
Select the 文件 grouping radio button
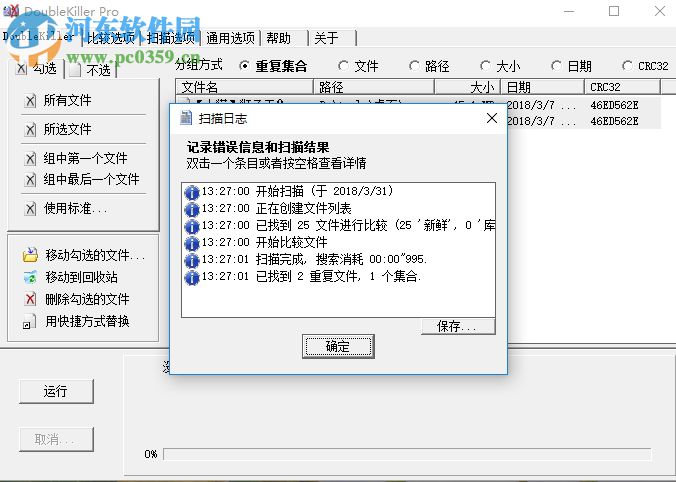[343, 66]
